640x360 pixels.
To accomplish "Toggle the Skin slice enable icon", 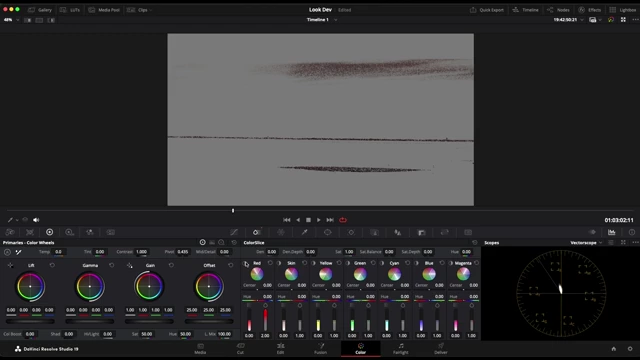I will [x=279, y=263].
